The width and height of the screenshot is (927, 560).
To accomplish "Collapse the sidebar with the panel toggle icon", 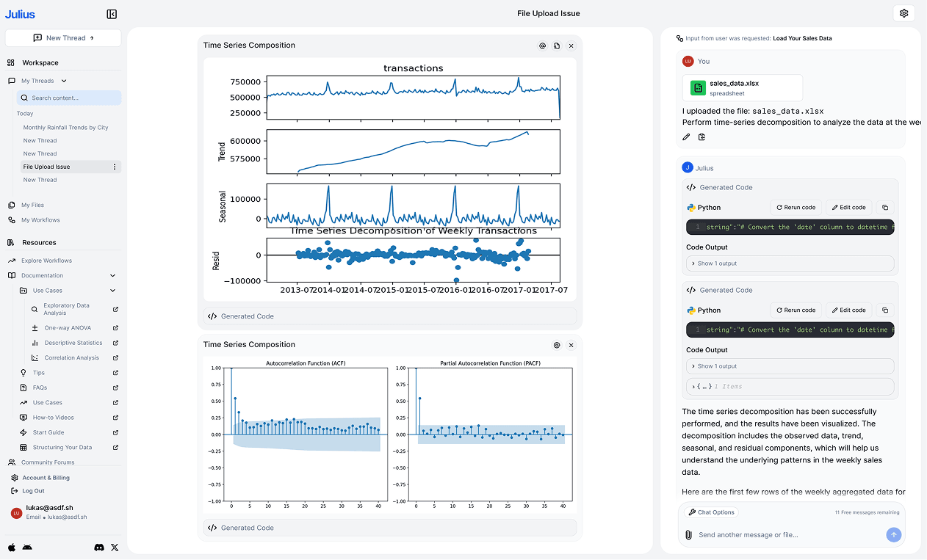I will pos(112,14).
